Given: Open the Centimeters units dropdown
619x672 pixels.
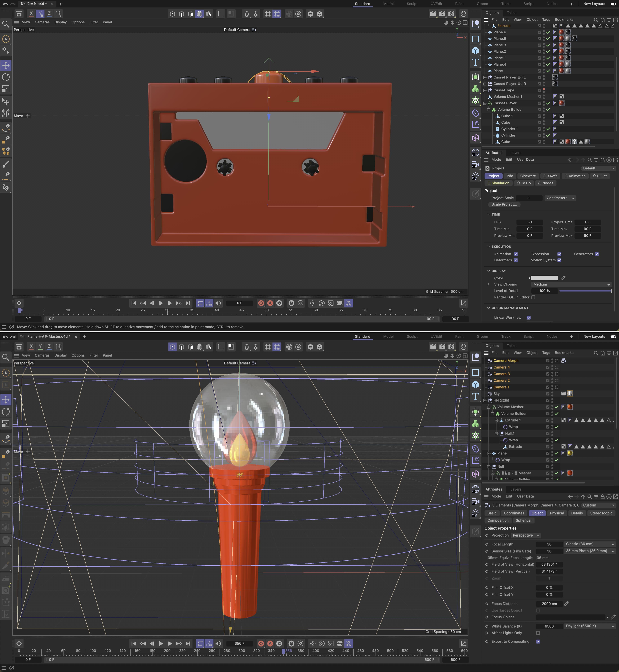Looking at the screenshot, I should [560, 198].
